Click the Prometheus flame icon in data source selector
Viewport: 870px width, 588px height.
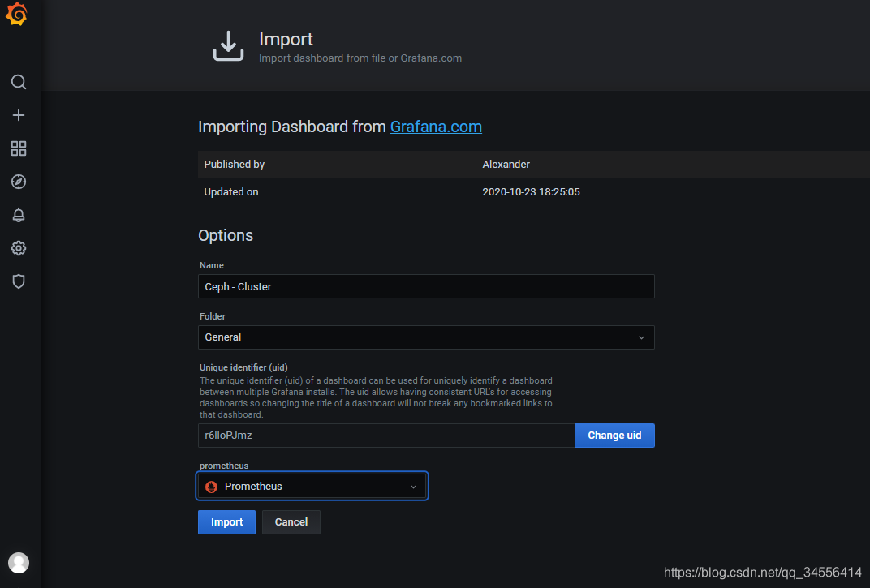[x=211, y=487]
